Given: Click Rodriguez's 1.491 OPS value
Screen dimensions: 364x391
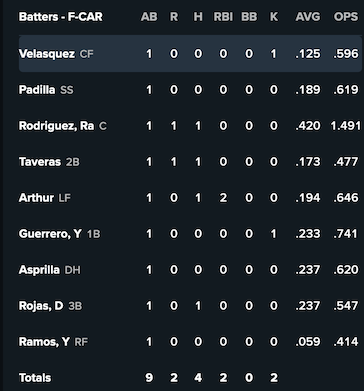Looking at the screenshot, I should [x=346, y=126].
